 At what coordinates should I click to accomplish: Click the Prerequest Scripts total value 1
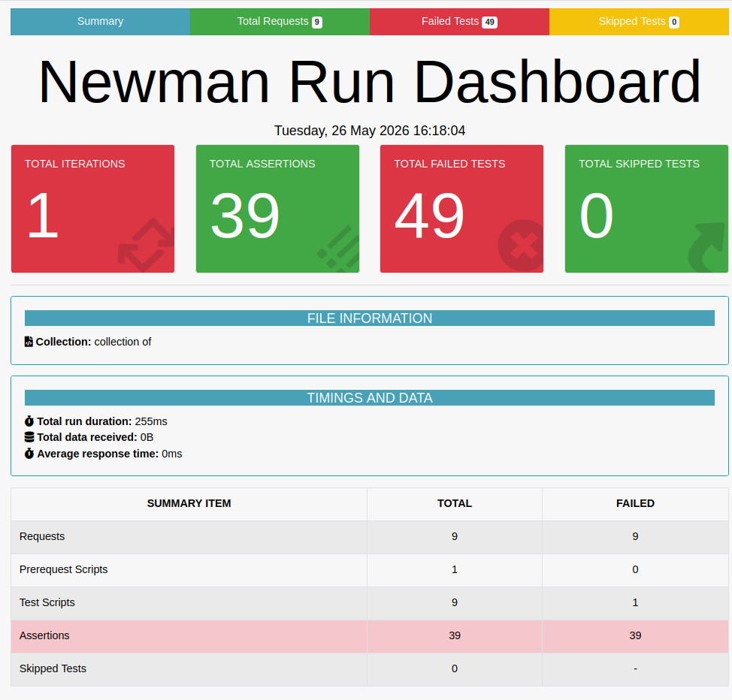tap(455, 569)
